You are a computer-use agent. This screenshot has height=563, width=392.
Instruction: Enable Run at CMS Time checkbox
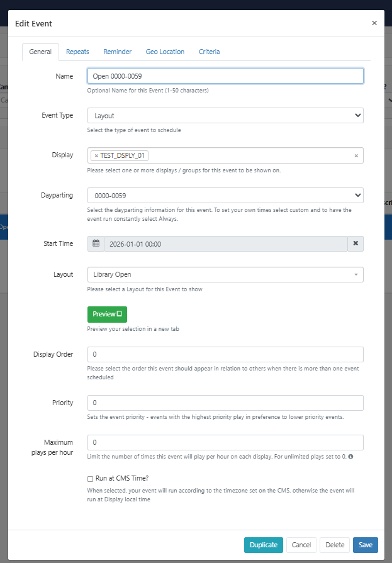(91, 479)
